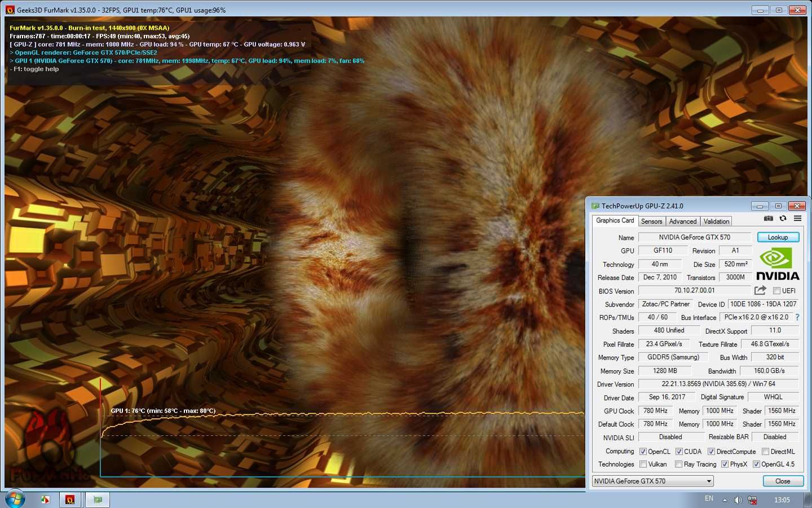Click the BIOS Version field 70.10.27.00.01
Image resolution: width=812 pixels, height=508 pixels.
click(x=695, y=291)
